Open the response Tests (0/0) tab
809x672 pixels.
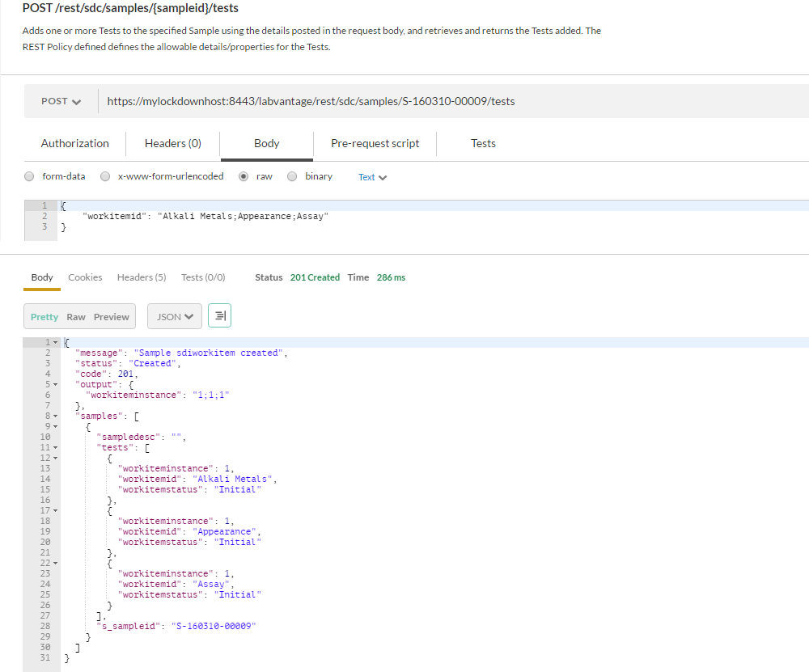coord(203,277)
